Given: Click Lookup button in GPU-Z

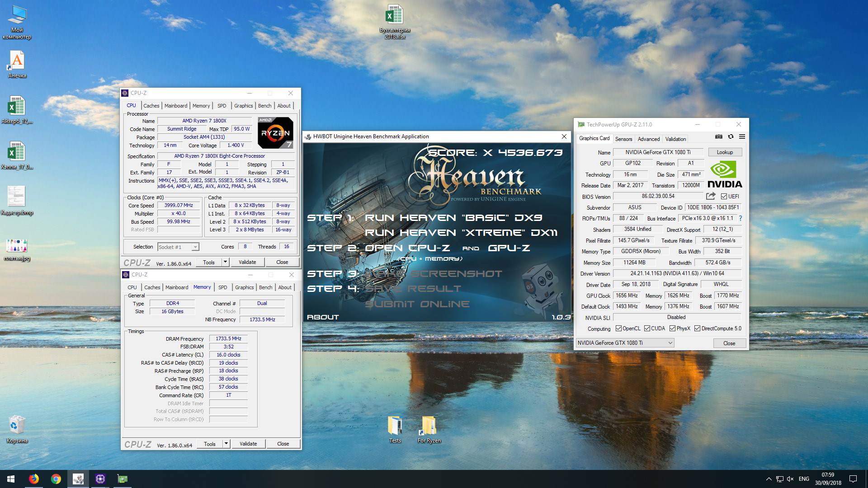Looking at the screenshot, I should click(x=725, y=152).
